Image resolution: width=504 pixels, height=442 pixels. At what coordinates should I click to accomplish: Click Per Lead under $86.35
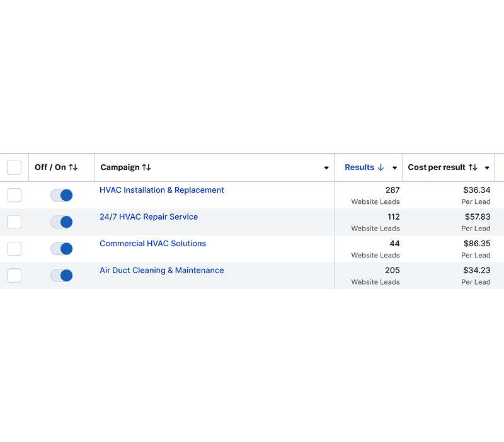coord(476,255)
